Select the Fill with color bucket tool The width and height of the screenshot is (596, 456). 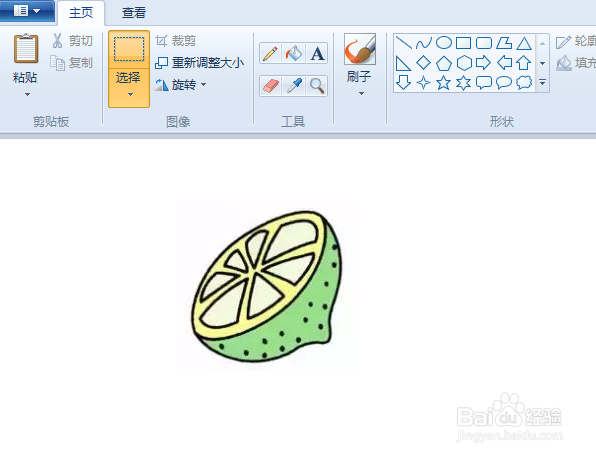[294, 53]
